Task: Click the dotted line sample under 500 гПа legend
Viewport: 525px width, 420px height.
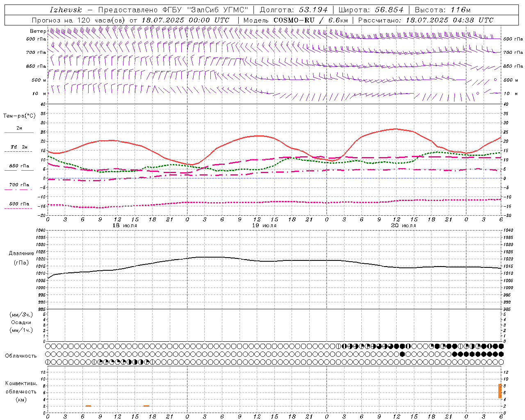Action: pos(18,209)
